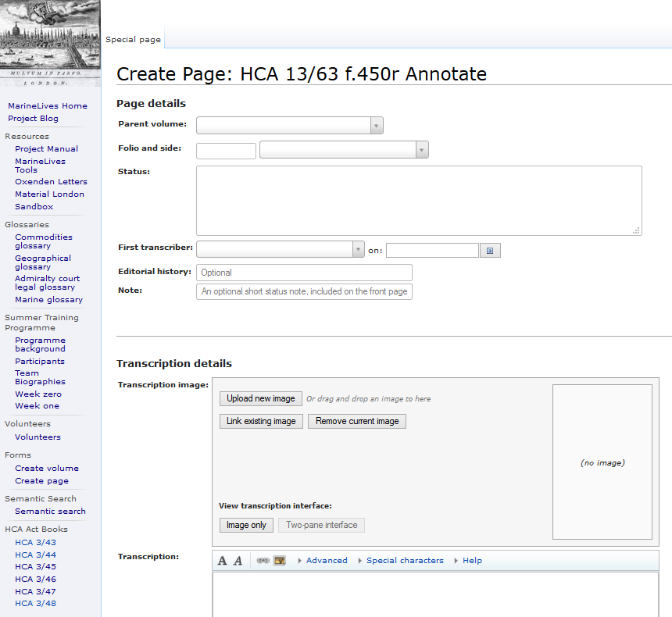Open the Semantic search sidebar link
This screenshot has width=672, height=617.
[50, 512]
